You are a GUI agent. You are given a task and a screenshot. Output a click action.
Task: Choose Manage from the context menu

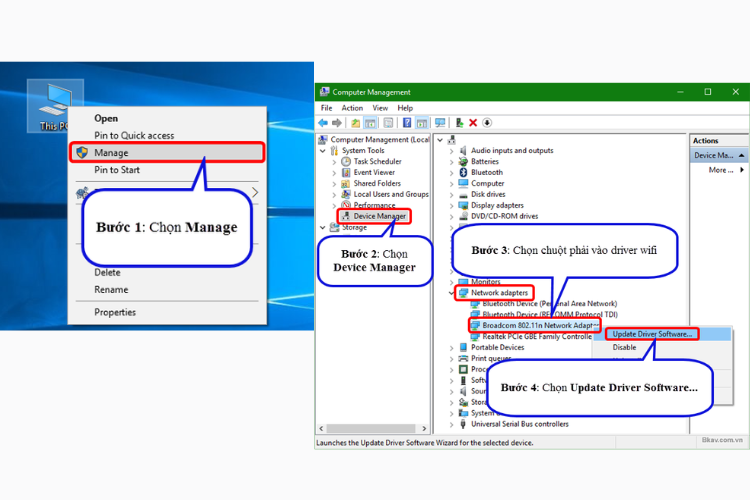[111, 153]
